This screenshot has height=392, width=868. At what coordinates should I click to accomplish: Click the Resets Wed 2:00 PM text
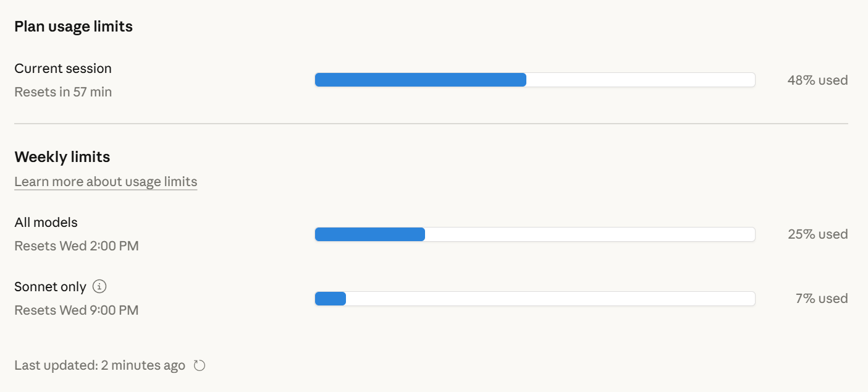[x=77, y=246]
